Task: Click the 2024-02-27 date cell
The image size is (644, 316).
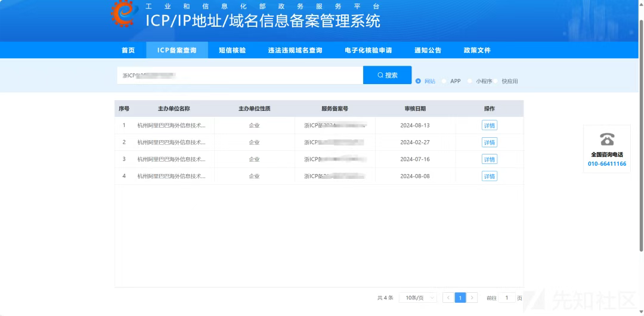Action: pos(415,142)
